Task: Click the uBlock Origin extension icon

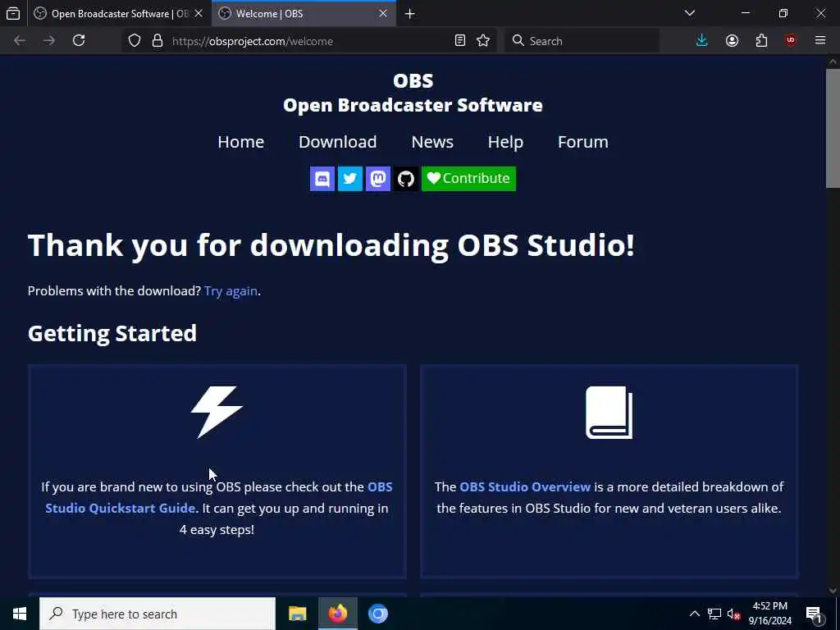Action: pos(791,41)
